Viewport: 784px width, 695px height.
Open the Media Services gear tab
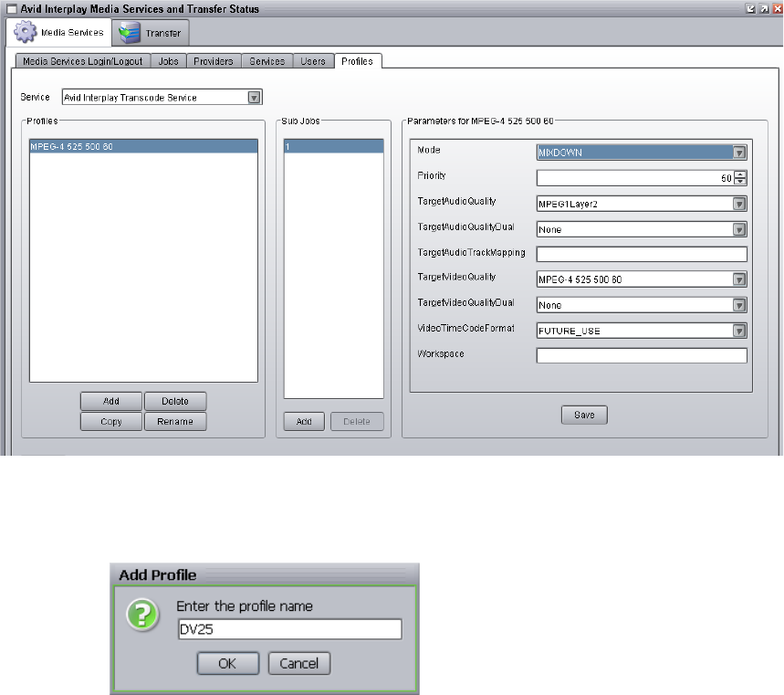[x=59, y=33]
